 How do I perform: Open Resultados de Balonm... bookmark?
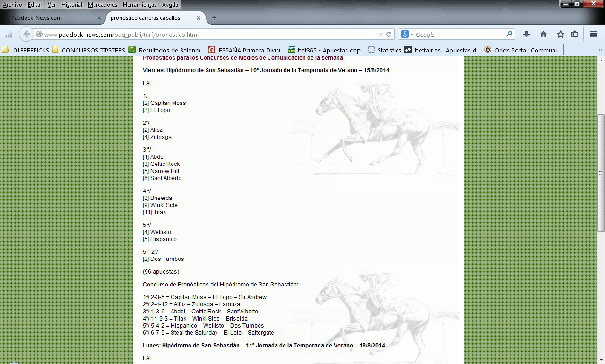(166, 50)
